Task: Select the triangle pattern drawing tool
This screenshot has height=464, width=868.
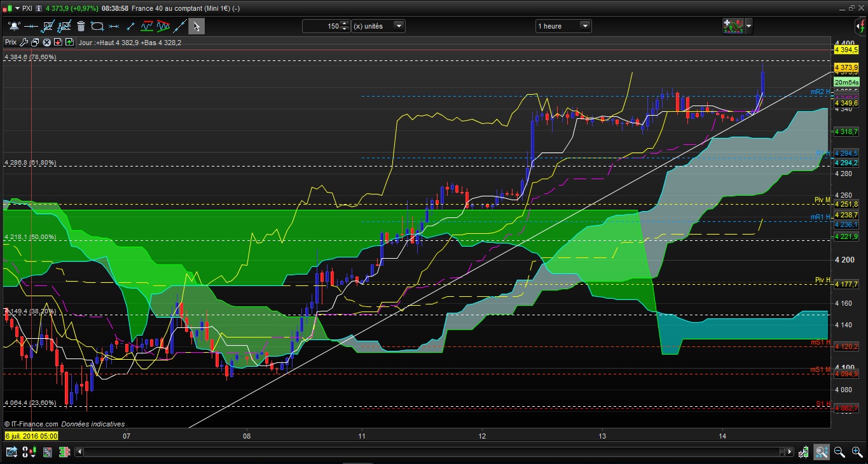Action: (163, 26)
